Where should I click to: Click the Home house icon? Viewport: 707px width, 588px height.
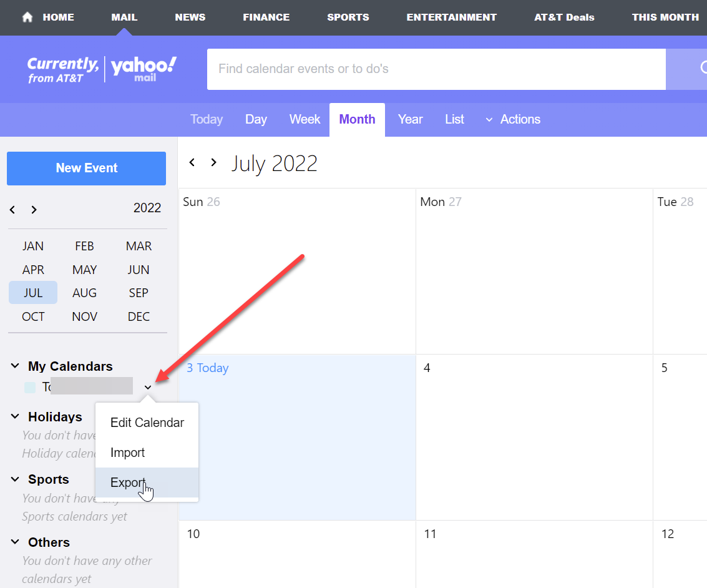(x=27, y=17)
